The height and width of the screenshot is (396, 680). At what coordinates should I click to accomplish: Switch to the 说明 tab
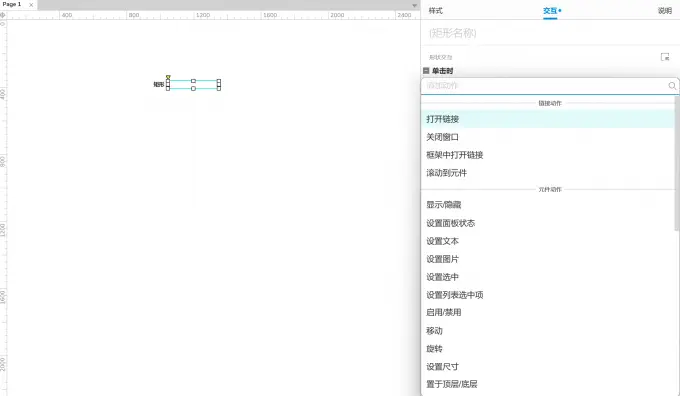click(x=664, y=11)
